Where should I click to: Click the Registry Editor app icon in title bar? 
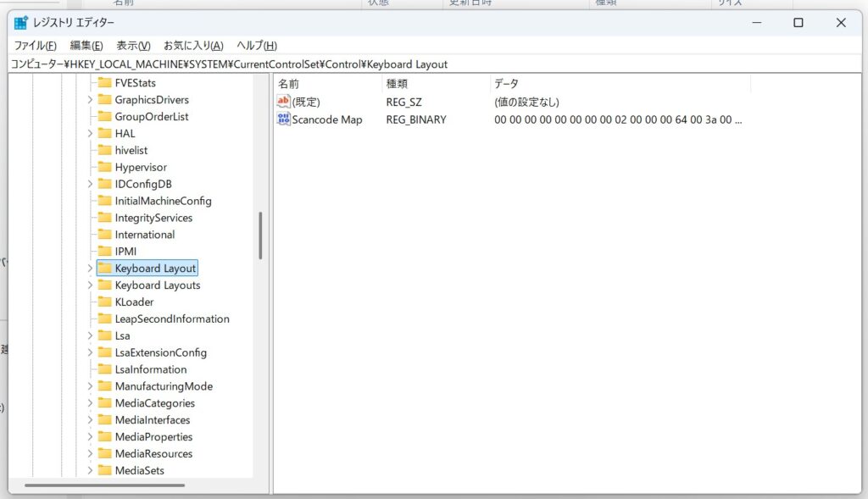click(x=20, y=23)
